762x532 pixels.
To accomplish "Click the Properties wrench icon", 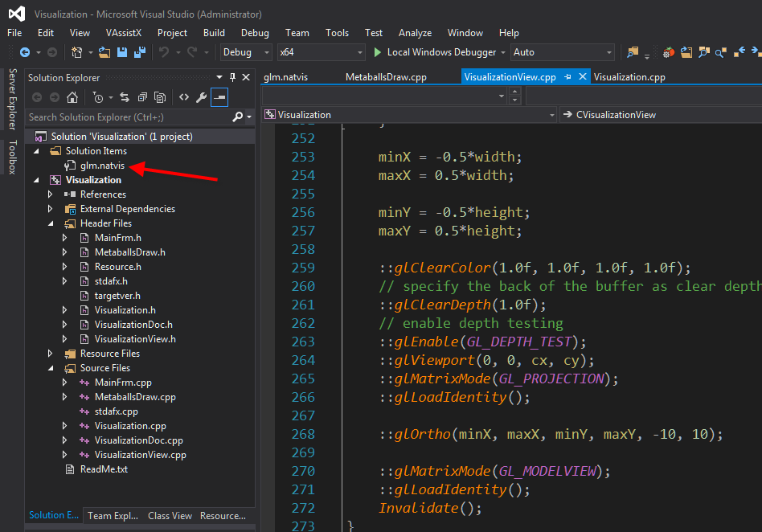I will tap(202, 97).
